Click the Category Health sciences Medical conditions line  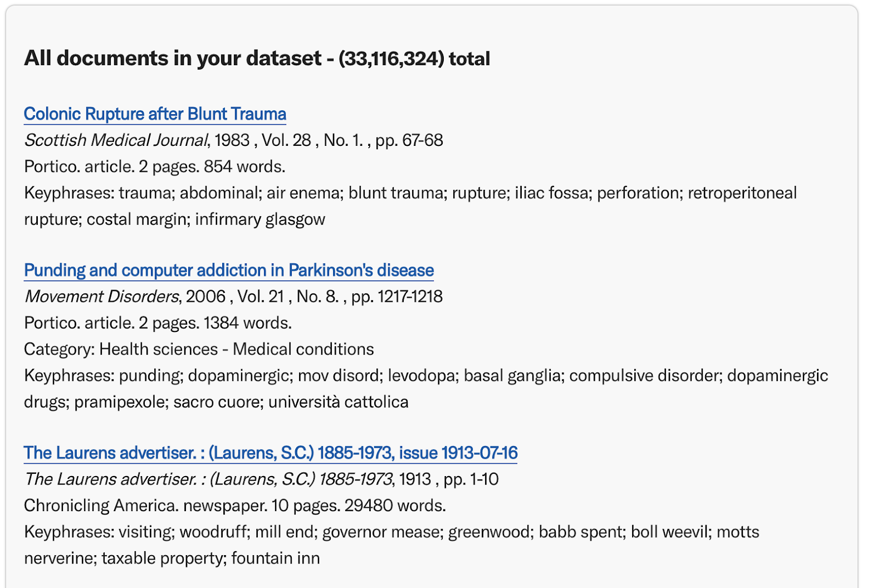pos(199,349)
